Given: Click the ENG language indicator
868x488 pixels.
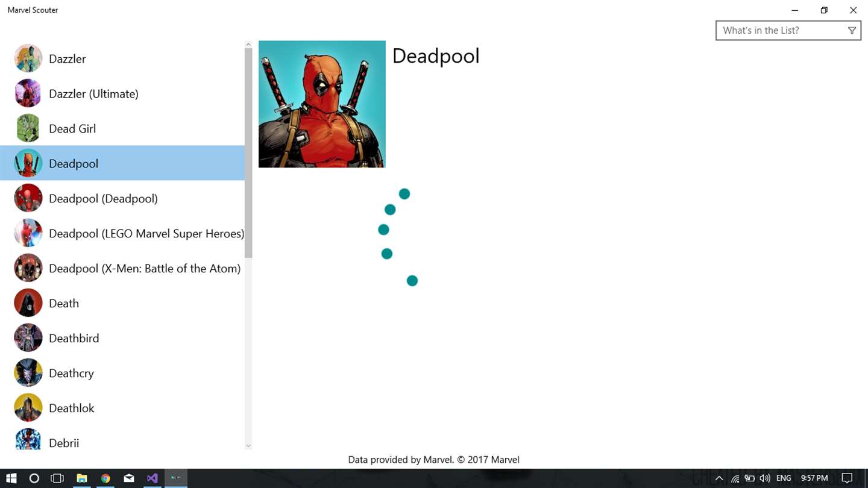Looking at the screenshot, I should (x=784, y=478).
